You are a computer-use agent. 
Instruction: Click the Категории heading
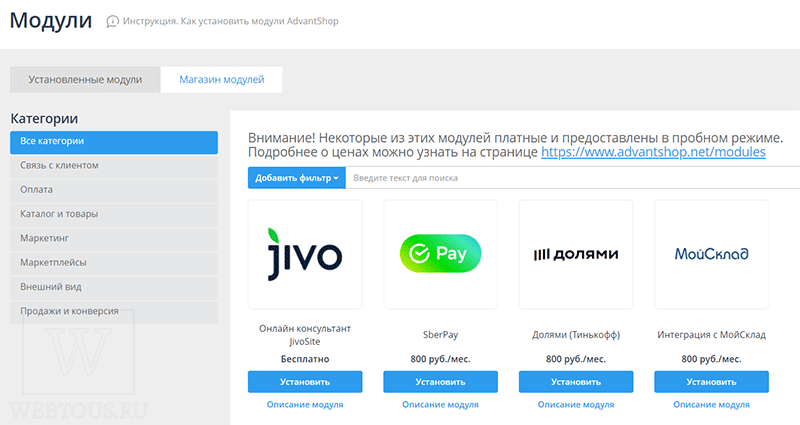[44, 119]
